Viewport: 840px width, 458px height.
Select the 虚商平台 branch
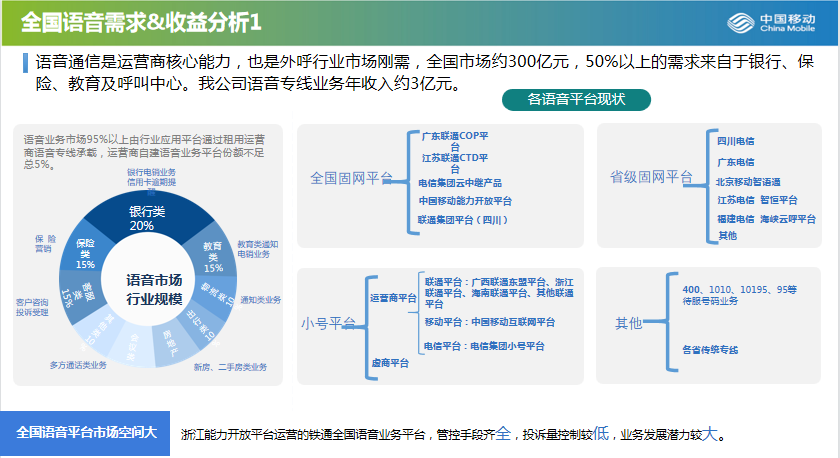390,363
